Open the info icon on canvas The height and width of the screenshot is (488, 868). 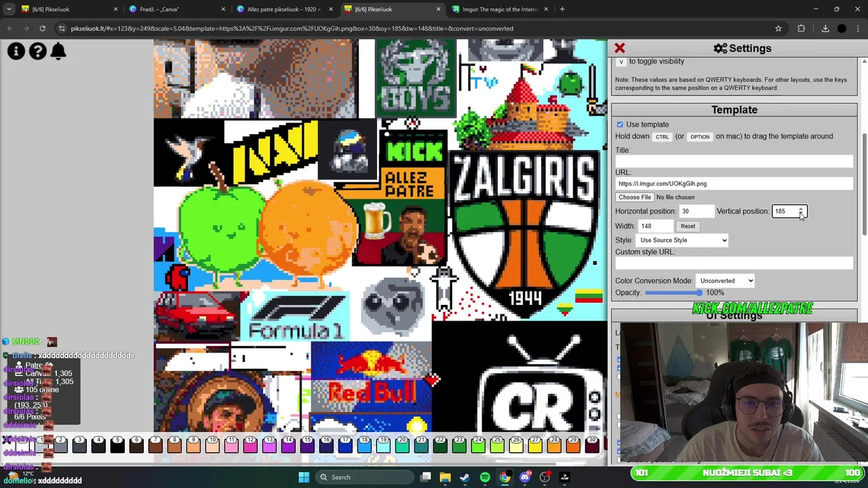point(16,51)
